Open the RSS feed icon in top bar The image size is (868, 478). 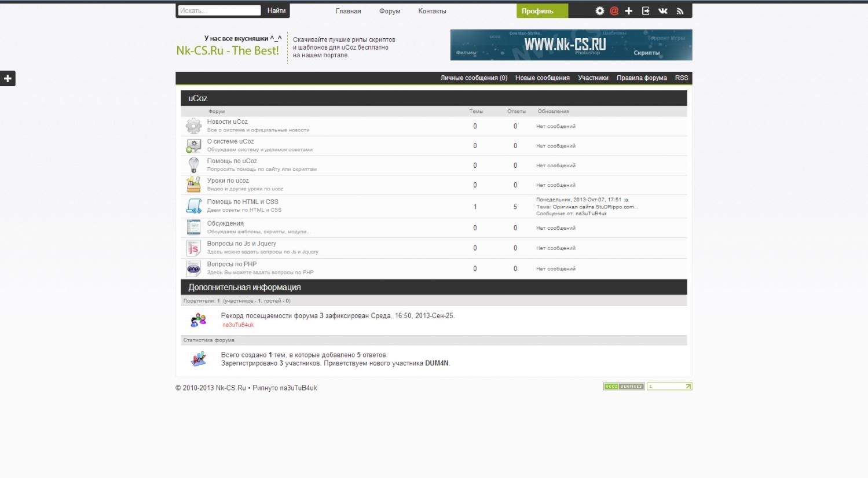[x=680, y=11]
